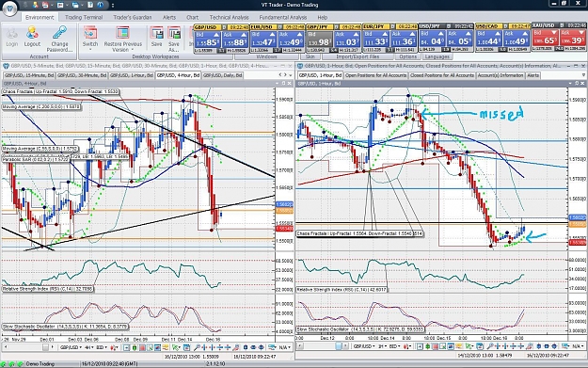Viewport: 588px width, 368px height.
Task: Click calendar icon in 4-Hour chart toolbar
Action: (x=186, y=347)
